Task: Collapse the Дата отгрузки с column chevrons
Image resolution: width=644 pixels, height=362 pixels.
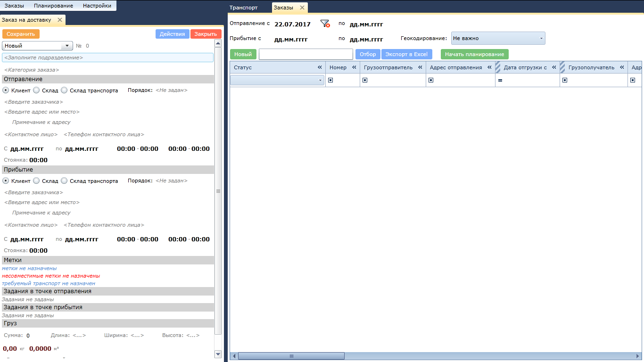Action: coord(554,67)
